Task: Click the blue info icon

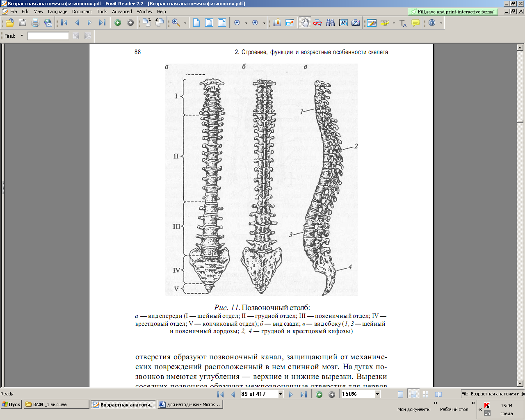Action: [432, 23]
